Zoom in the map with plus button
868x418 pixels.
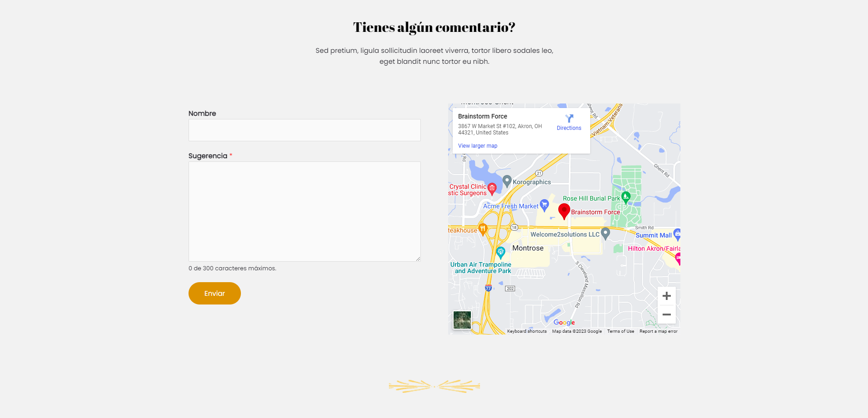click(667, 296)
